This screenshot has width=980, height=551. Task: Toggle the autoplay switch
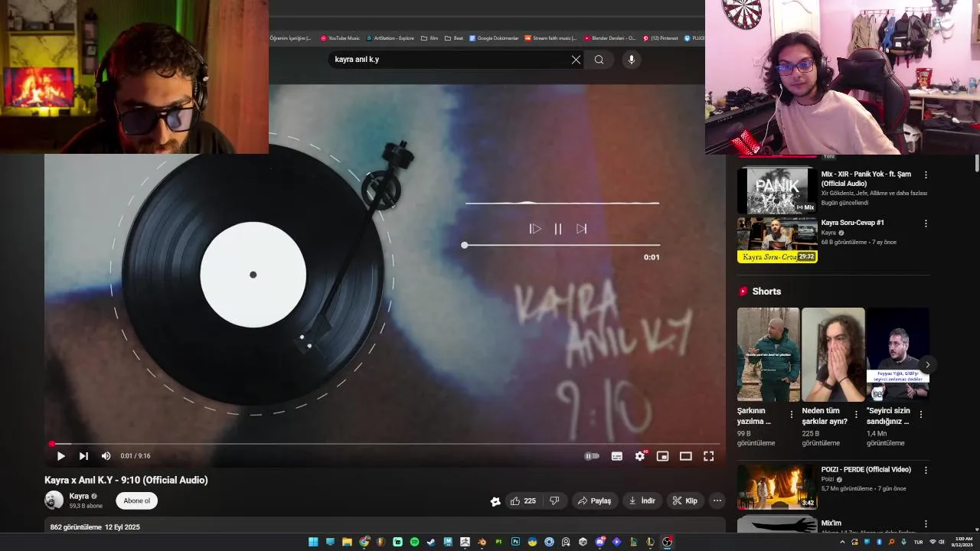[x=592, y=456]
